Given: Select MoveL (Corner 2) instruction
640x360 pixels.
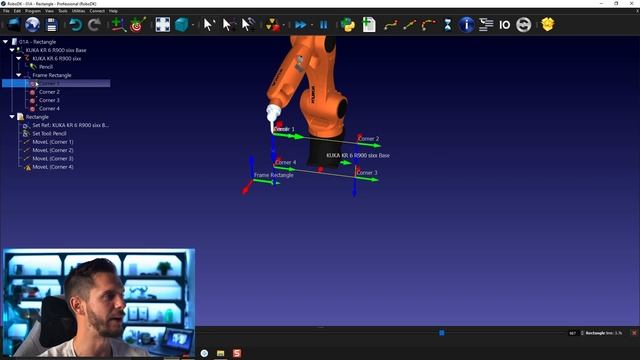Looking at the screenshot, I should click(53, 150).
